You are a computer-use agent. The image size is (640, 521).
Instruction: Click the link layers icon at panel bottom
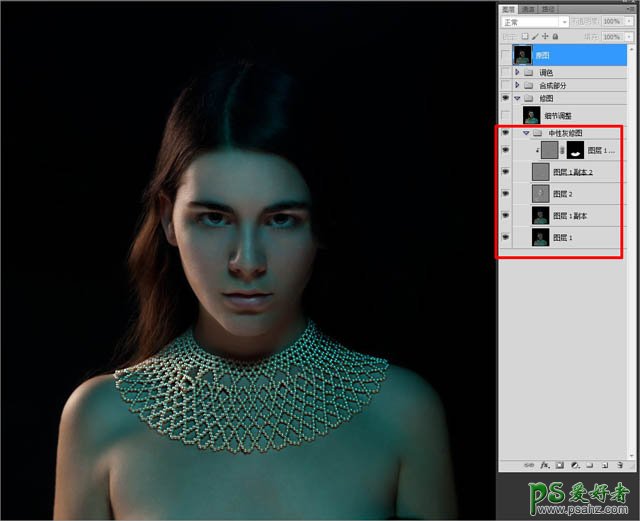[529, 465]
